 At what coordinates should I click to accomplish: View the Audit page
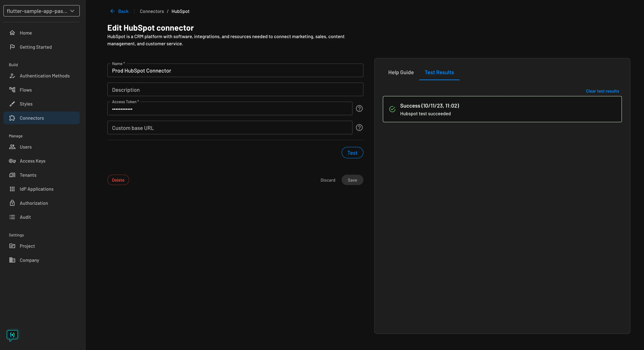tap(42, 217)
